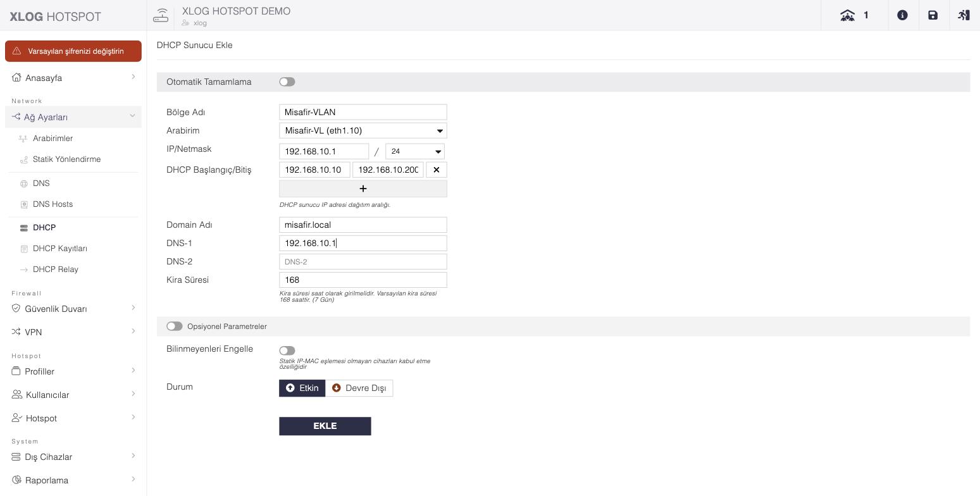Click the Anasayfa home icon
This screenshot has width=980, height=496.
pyautogui.click(x=16, y=78)
